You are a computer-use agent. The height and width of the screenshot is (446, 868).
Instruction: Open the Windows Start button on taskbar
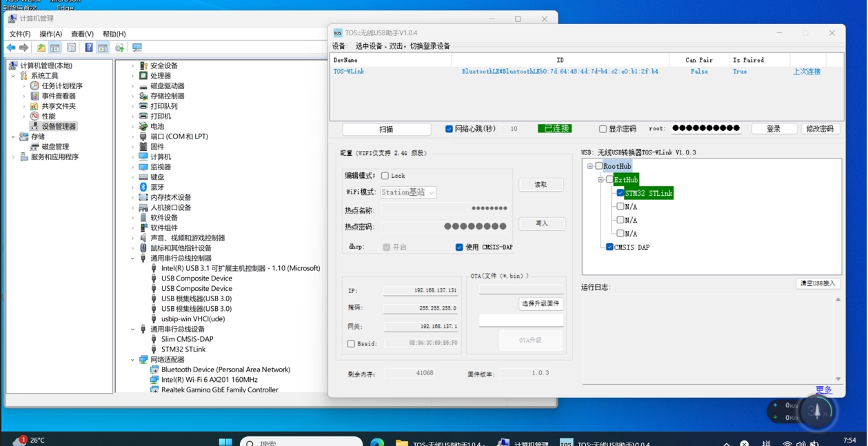pos(225,442)
